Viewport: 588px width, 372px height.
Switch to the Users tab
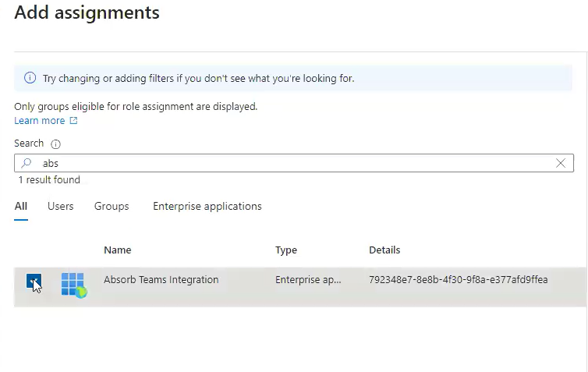pos(60,206)
